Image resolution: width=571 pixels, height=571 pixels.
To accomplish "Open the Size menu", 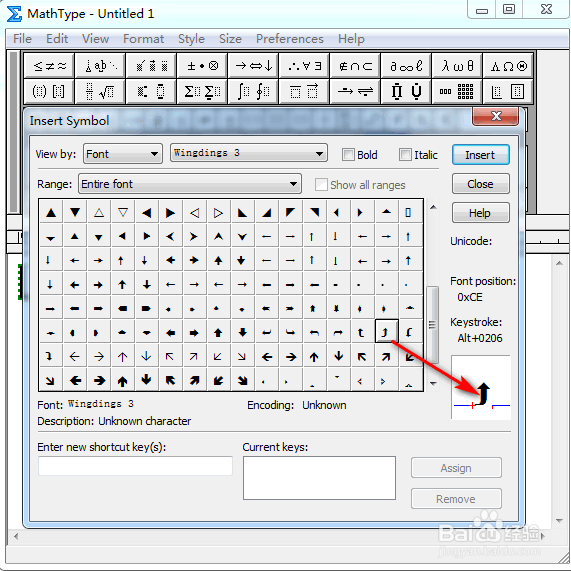I will [x=230, y=39].
